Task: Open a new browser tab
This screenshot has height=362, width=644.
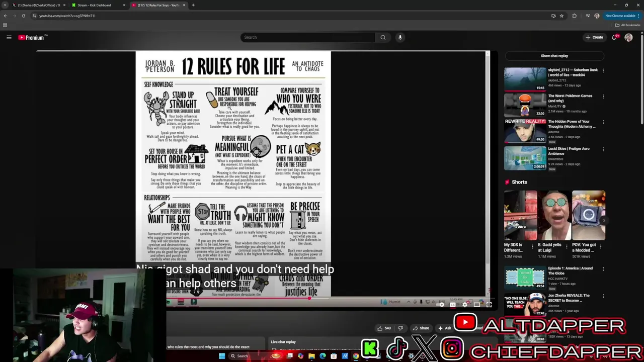Action: pyautogui.click(x=193, y=5)
